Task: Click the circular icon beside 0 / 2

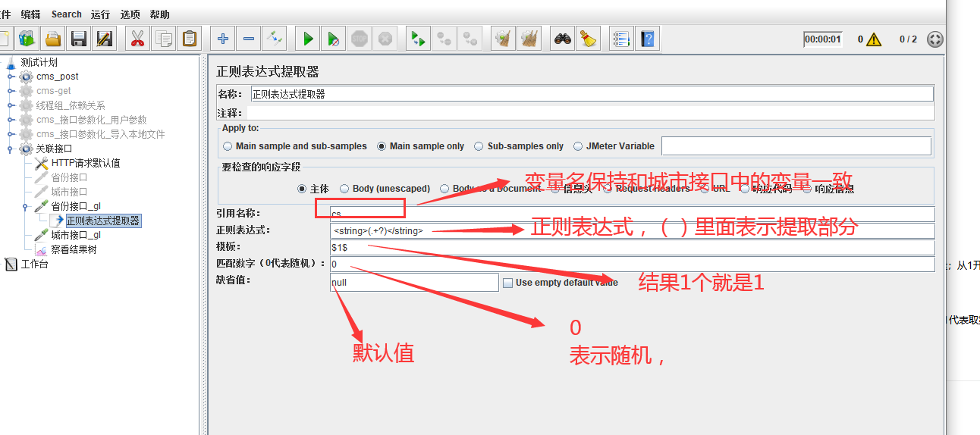Action: point(935,39)
